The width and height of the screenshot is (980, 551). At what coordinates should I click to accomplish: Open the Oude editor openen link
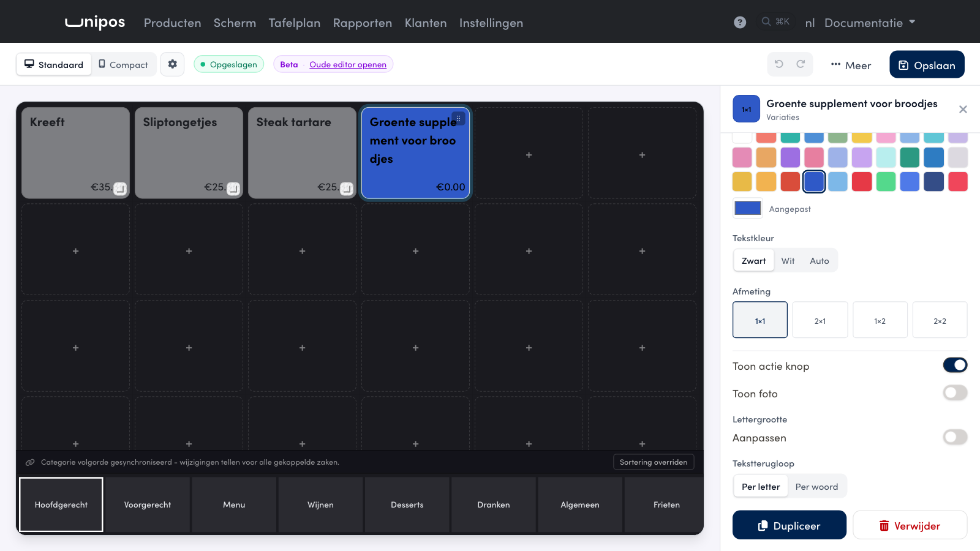click(x=348, y=64)
